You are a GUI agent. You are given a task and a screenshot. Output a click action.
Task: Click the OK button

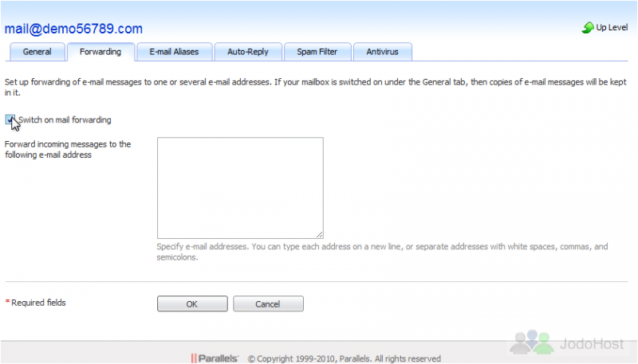[x=192, y=304]
